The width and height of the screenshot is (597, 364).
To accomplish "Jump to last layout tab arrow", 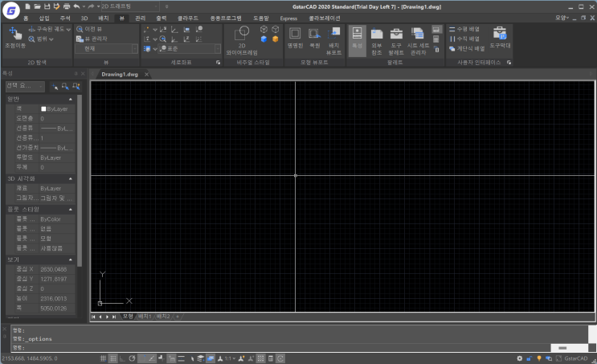I will [114, 317].
